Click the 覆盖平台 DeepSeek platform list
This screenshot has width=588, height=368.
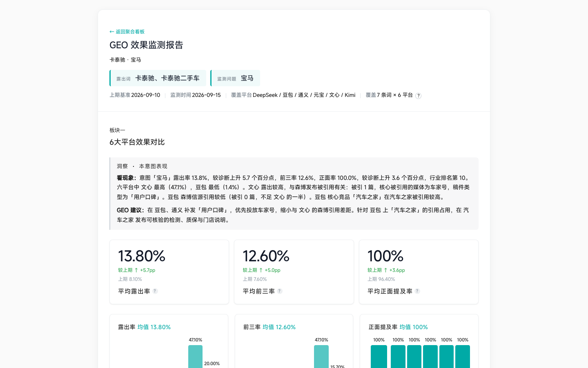293,95
